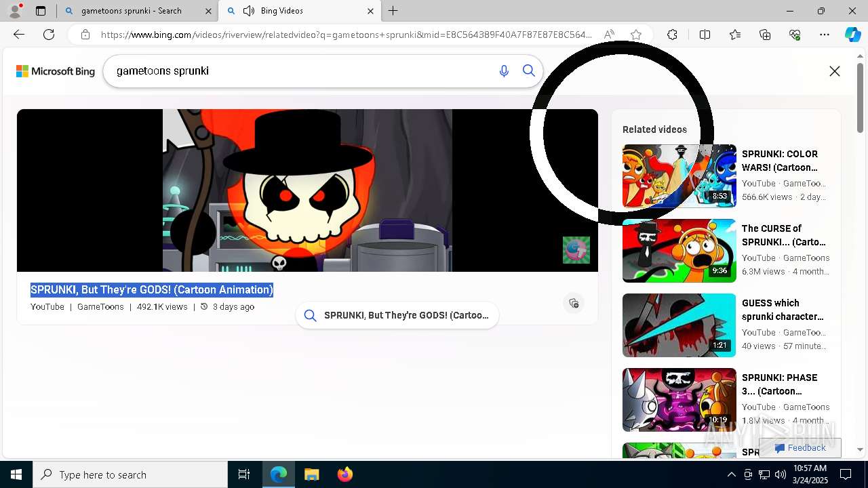Screen dimensions: 868x488
Task: Click the Microsoft Bing logo
Action: click(56, 71)
